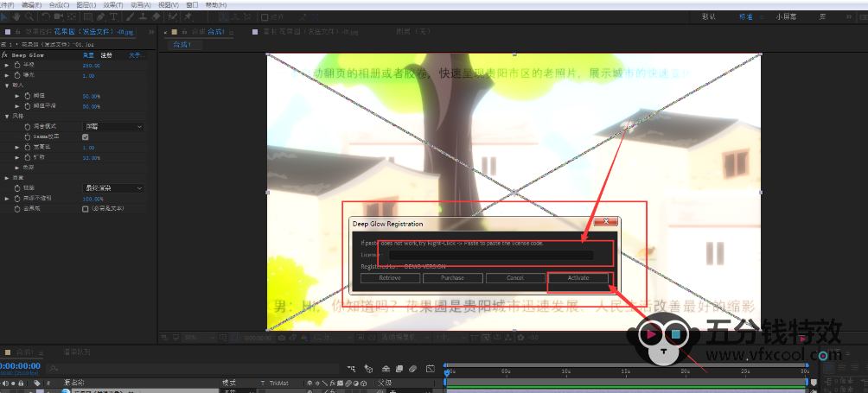Select the Clone Stamp tool

tap(143, 17)
